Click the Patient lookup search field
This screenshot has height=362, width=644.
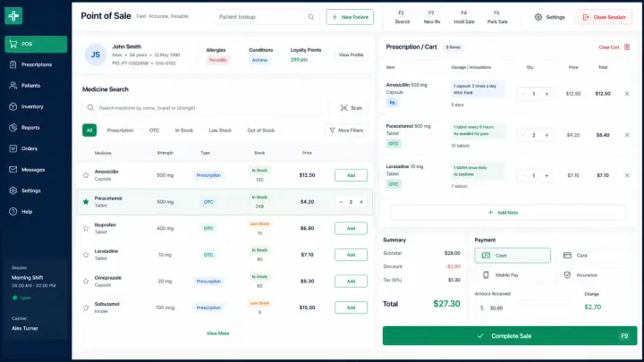pos(267,17)
